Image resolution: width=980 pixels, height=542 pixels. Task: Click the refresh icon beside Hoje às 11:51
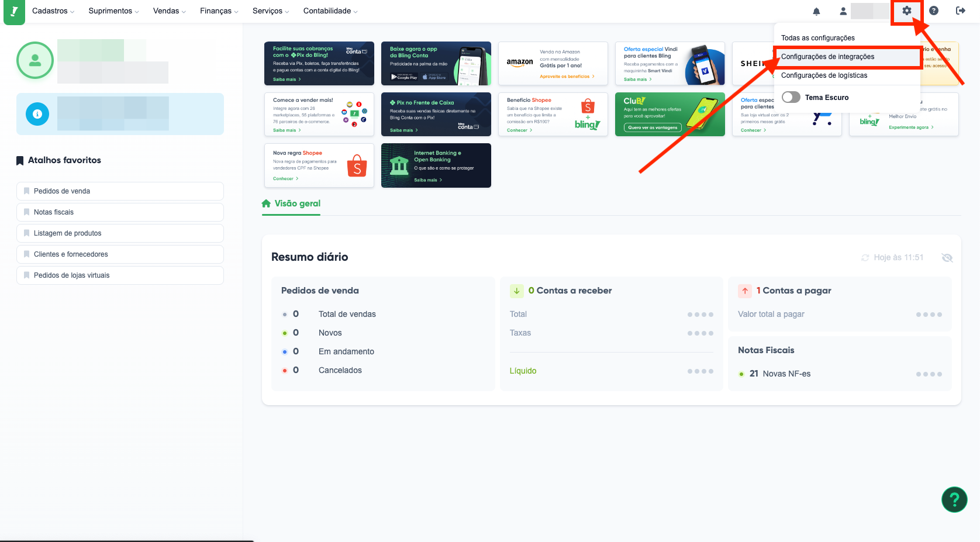click(865, 258)
